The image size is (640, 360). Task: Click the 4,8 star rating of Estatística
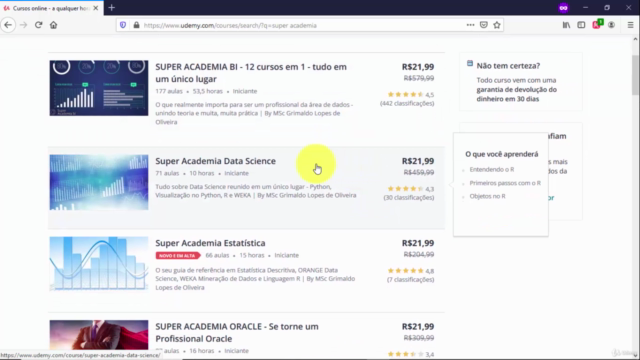coord(411,271)
